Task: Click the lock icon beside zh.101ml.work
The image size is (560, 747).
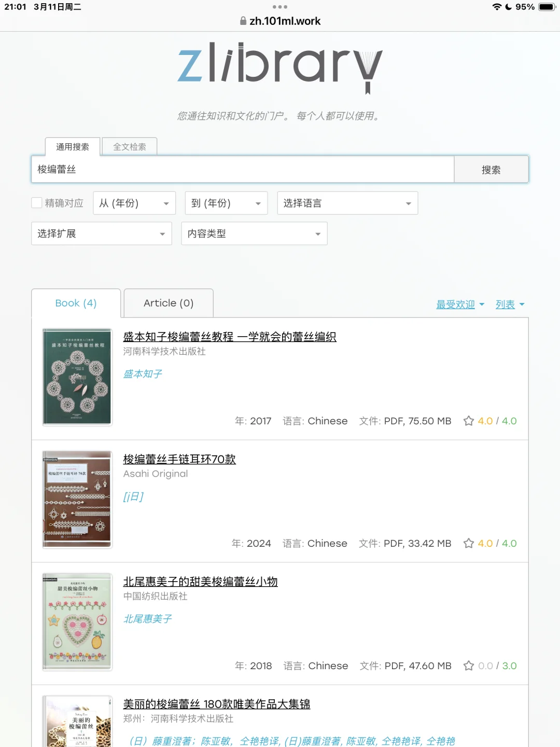Action: click(x=243, y=21)
